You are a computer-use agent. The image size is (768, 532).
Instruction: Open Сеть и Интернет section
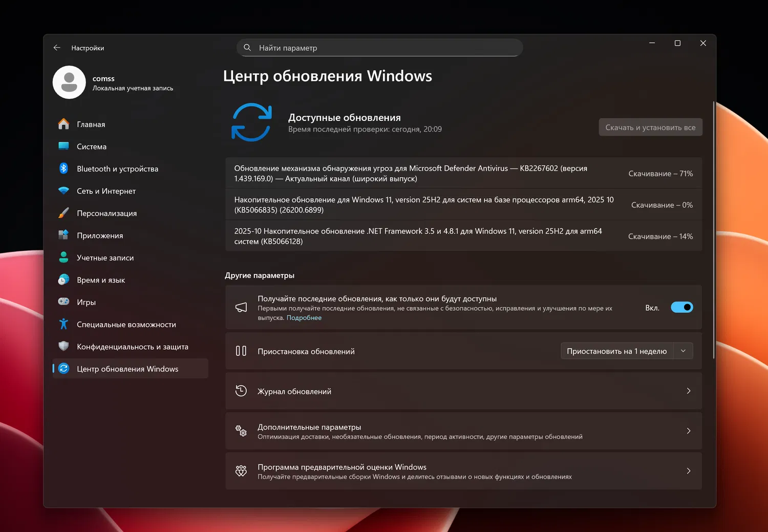(x=131, y=191)
